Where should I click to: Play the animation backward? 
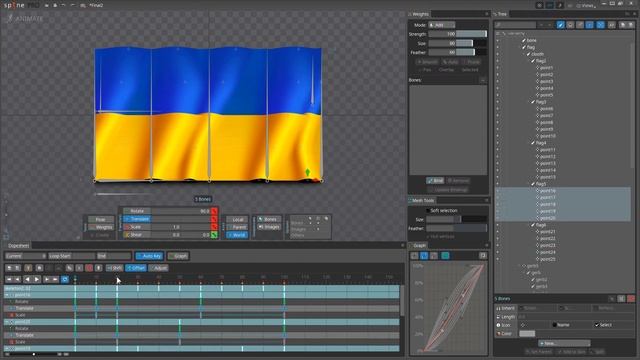pos(27,279)
